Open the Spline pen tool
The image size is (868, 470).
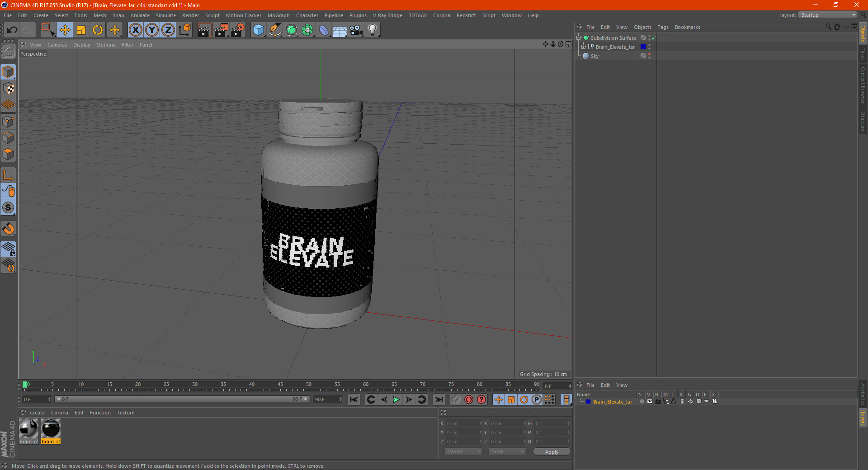275,30
